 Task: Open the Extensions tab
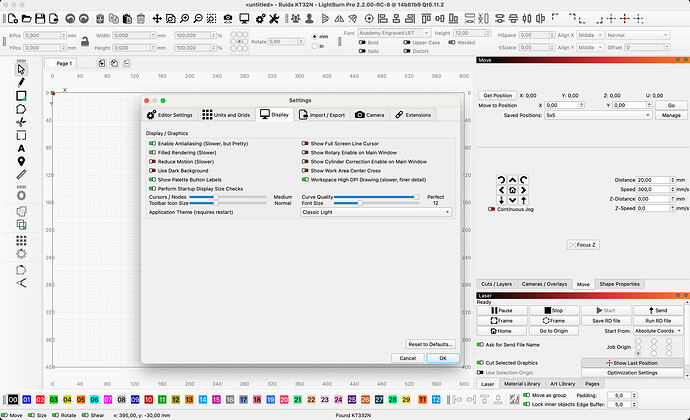point(413,115)
